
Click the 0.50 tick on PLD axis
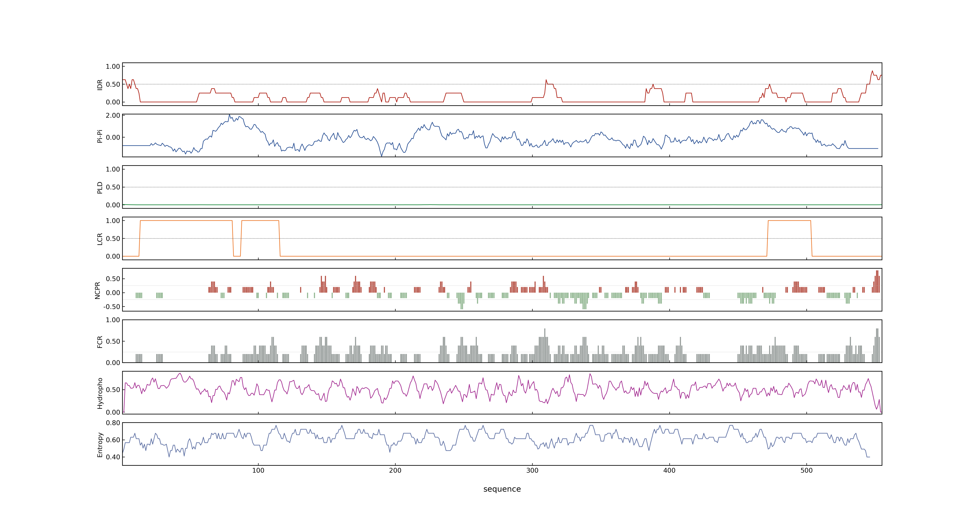tap(113, 187)
